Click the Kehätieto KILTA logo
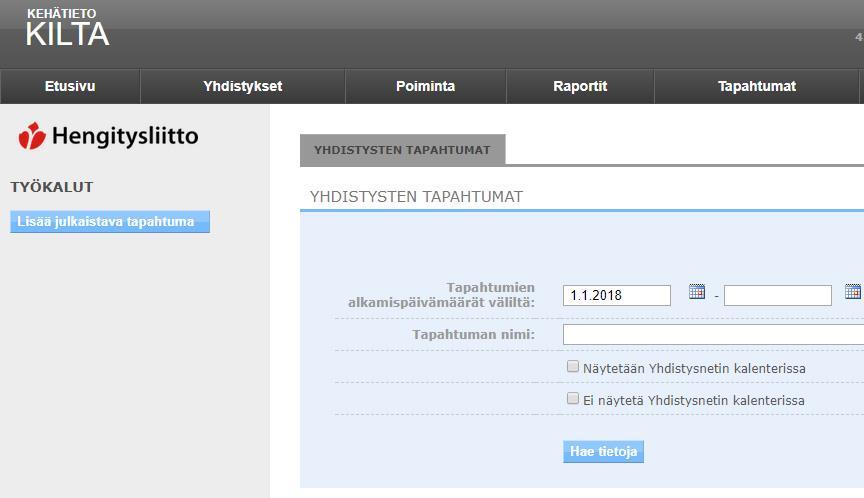The height and width of the screenshot is (498, 864). [67, 28]
